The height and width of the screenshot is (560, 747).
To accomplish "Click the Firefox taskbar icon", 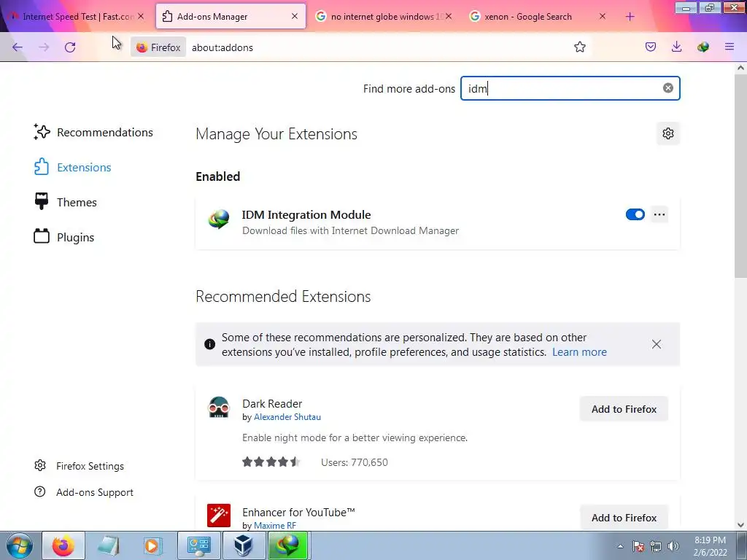I will point(63,545).
